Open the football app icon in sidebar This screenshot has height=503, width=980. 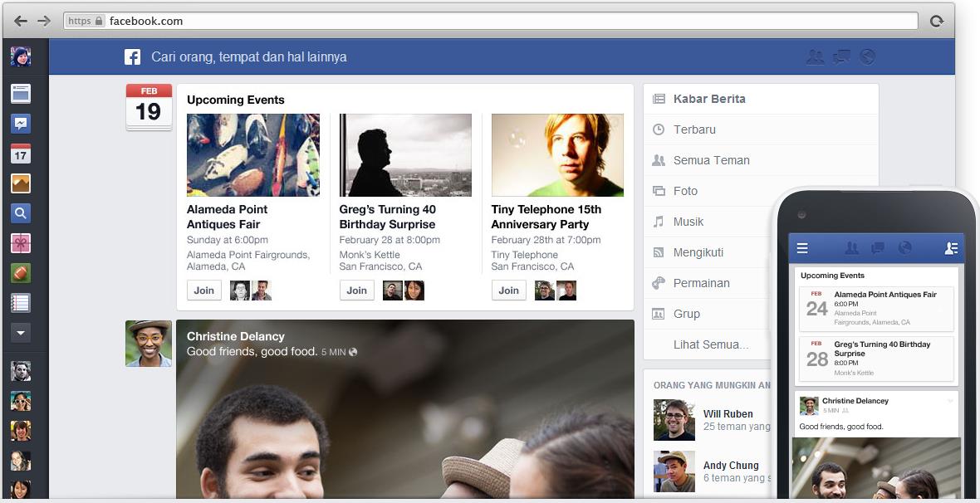[21, 273]
